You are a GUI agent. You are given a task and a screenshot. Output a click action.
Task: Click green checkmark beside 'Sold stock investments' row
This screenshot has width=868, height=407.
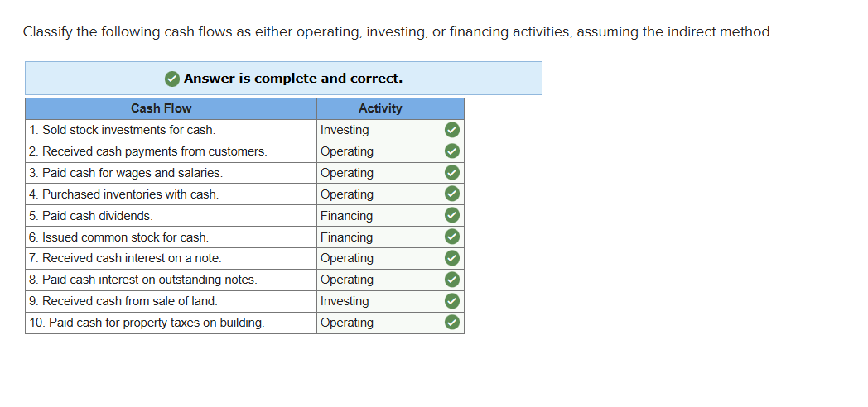tap(451, 130)
